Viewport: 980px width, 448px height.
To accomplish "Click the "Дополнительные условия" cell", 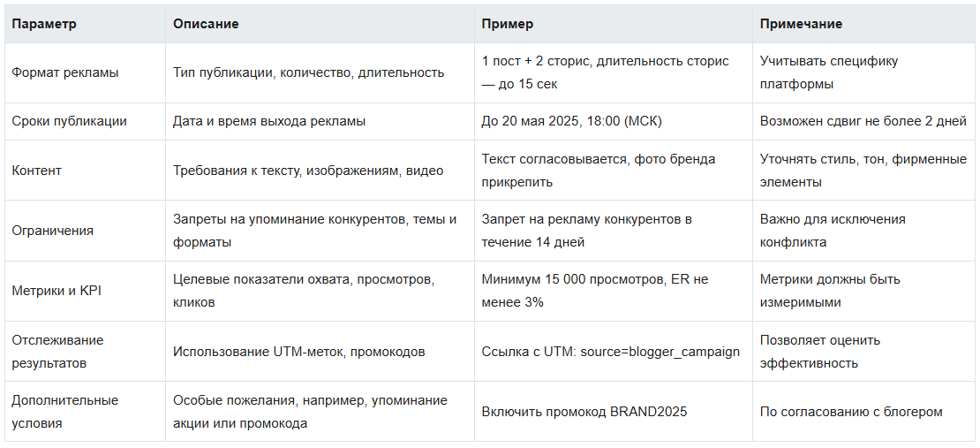I will (x=64, y=411).
